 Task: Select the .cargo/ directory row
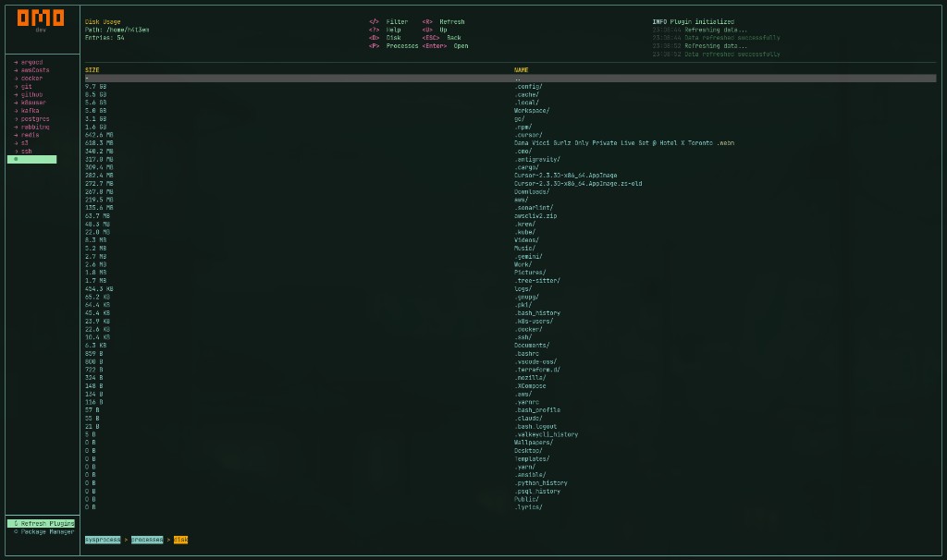click(510, 167)
